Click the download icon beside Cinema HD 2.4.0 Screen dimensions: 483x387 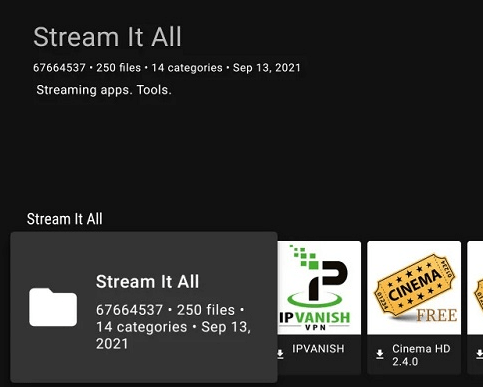click(380, 354)
